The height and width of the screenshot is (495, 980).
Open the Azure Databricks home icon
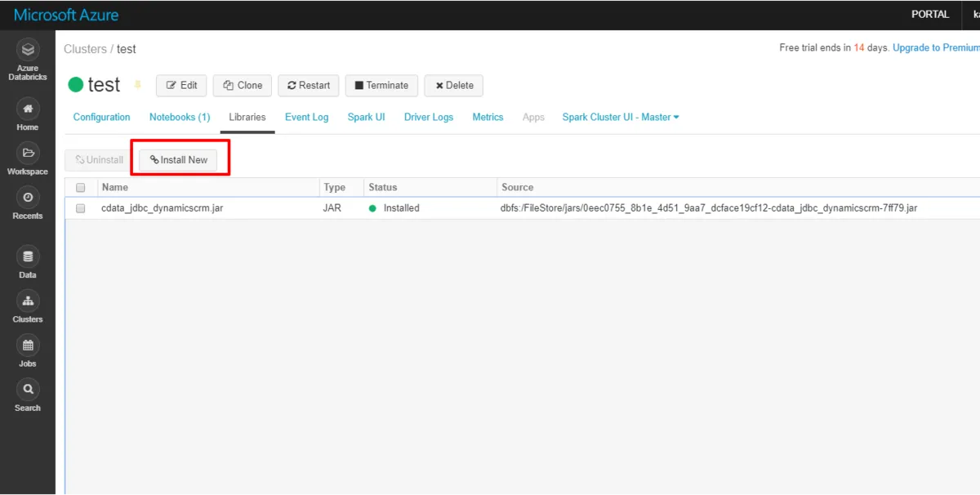click(27, 49)
